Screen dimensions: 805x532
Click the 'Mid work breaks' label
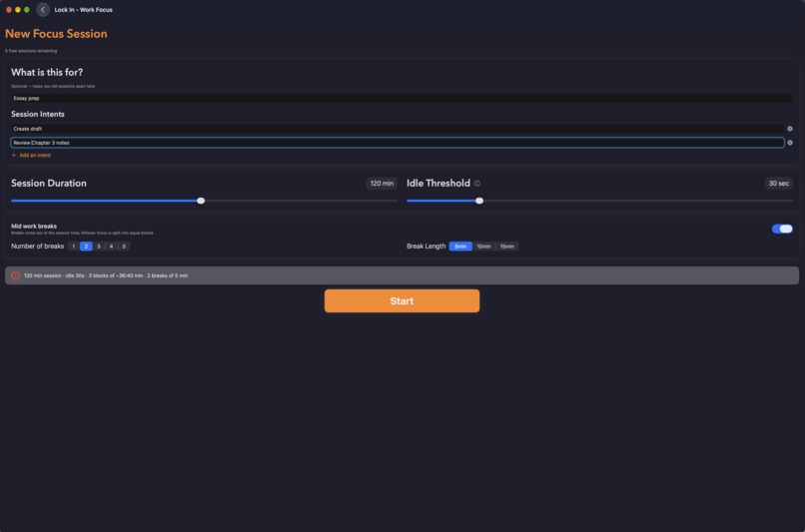[34, 226]
